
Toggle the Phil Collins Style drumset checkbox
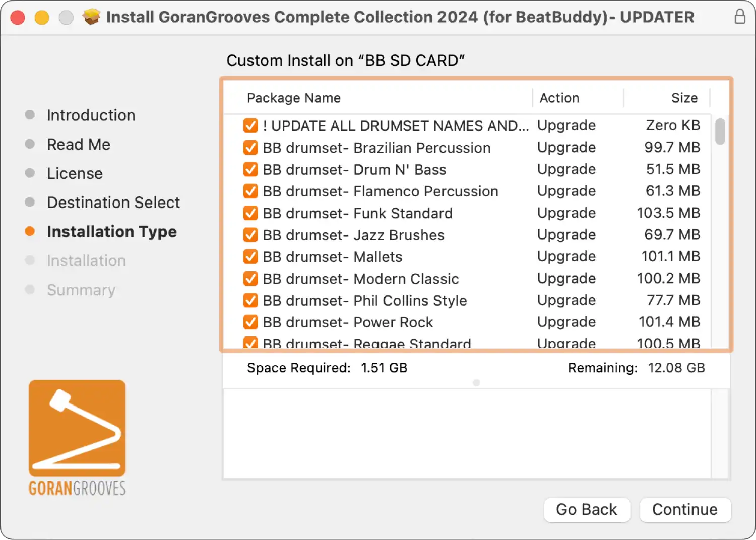[250, 300]
